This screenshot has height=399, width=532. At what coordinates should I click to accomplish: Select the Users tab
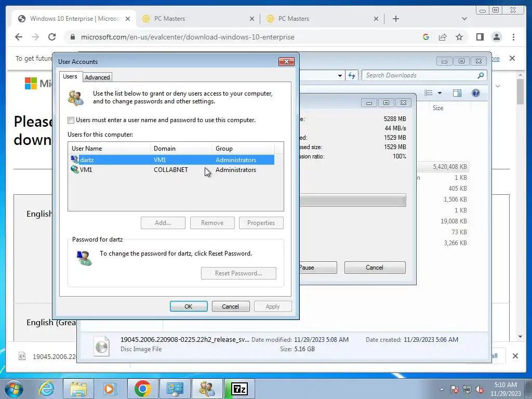70,77
